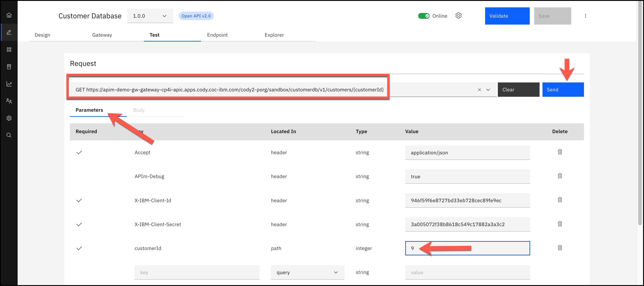The height and width of the screenshot is (286, 644).
Task: Toggle the Online switch off
Action: tap(424, 16)
